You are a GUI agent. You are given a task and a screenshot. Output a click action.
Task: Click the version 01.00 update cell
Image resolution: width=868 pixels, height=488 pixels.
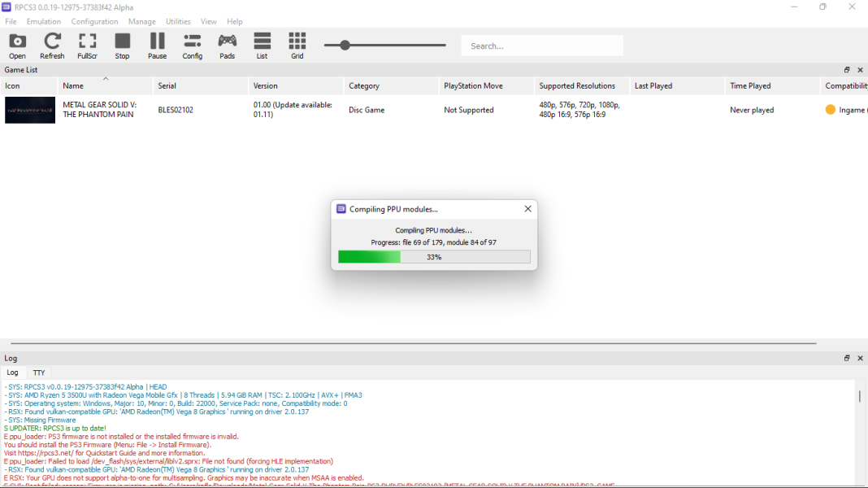[293, 110]
